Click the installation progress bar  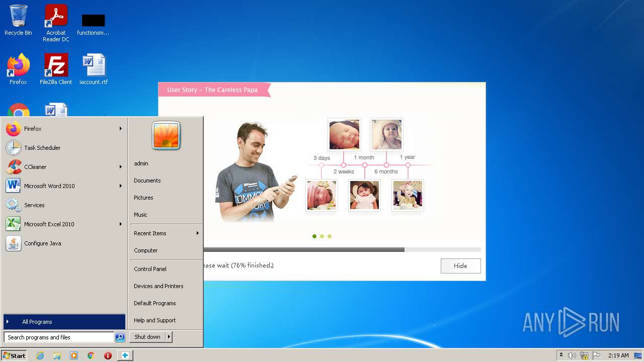[342, 249]
